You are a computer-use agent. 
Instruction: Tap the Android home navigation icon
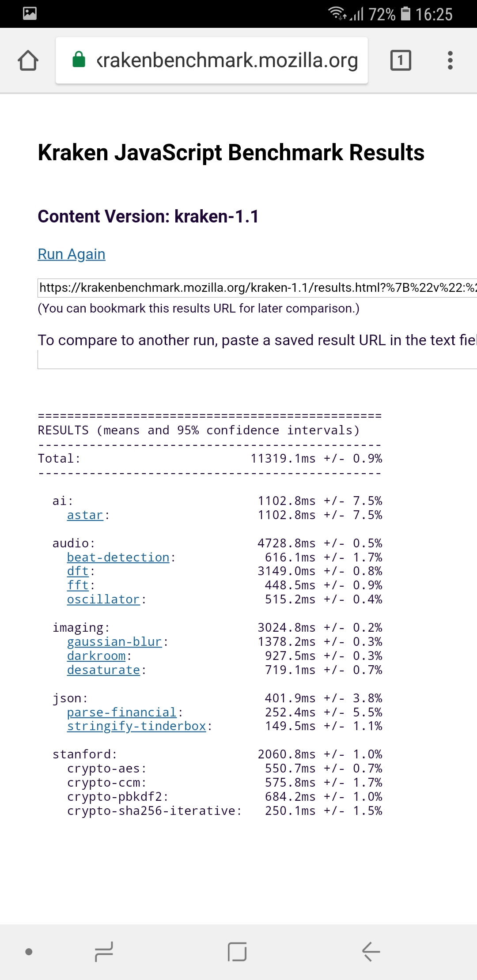pos(237,951)
